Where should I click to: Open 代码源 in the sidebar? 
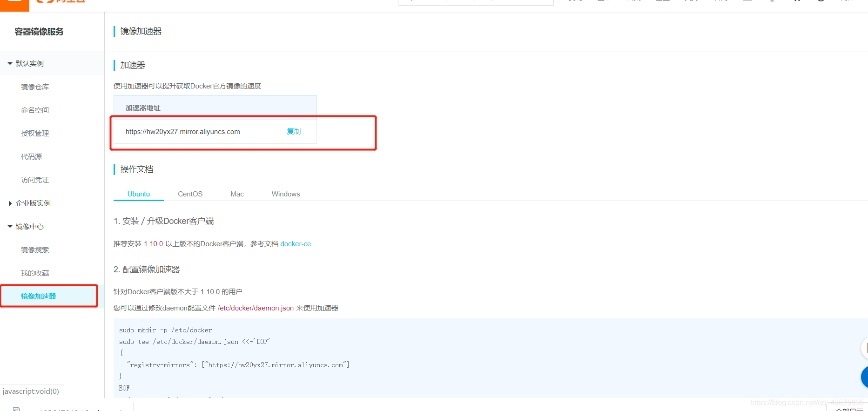coord(31,156)
